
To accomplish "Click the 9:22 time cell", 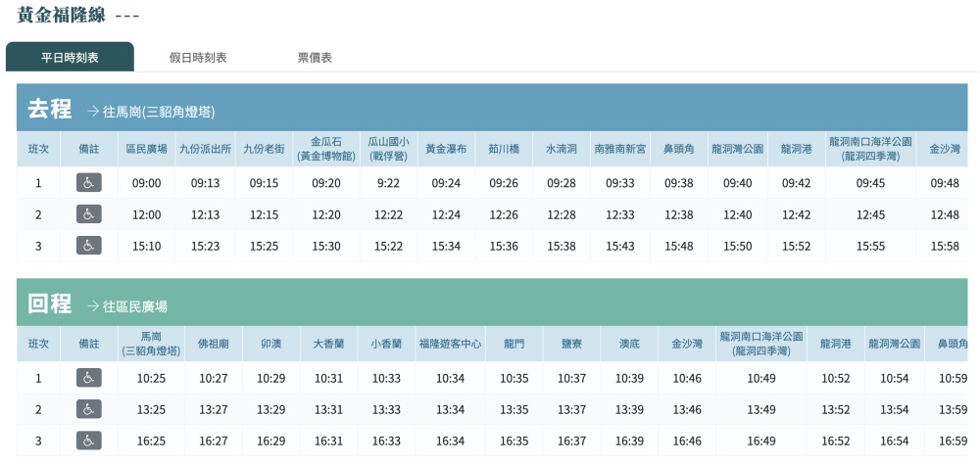I will (388, 184).
